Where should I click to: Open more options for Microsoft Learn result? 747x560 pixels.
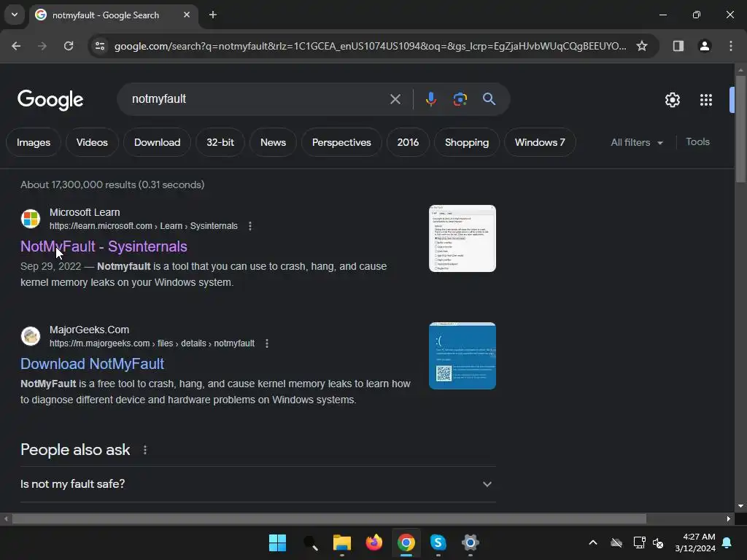250,226
